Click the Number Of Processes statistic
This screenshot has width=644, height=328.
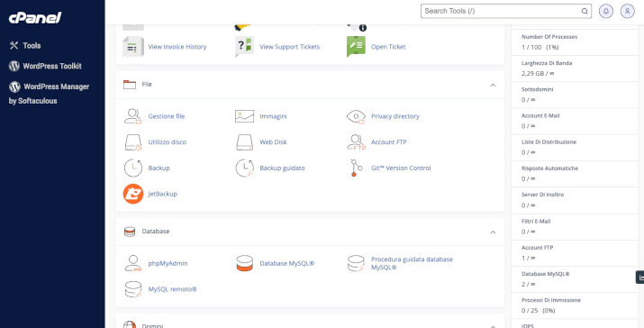574,42
